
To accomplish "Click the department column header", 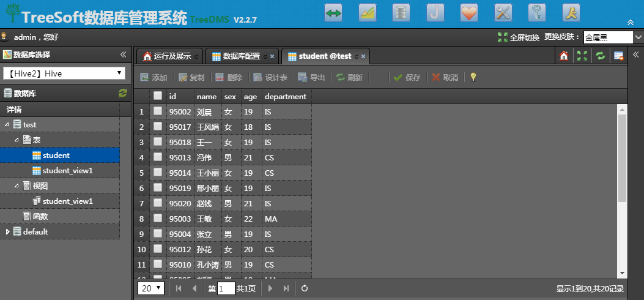I will (x=287, y=97).
